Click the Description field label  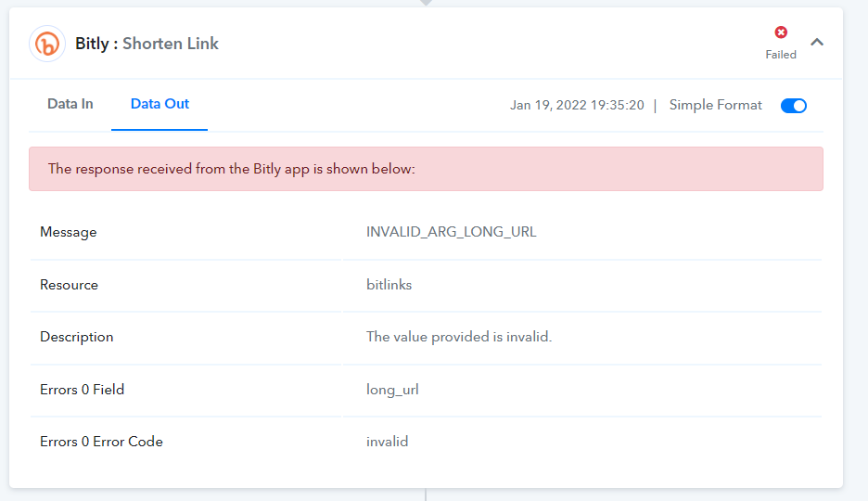tap(76, 337)
